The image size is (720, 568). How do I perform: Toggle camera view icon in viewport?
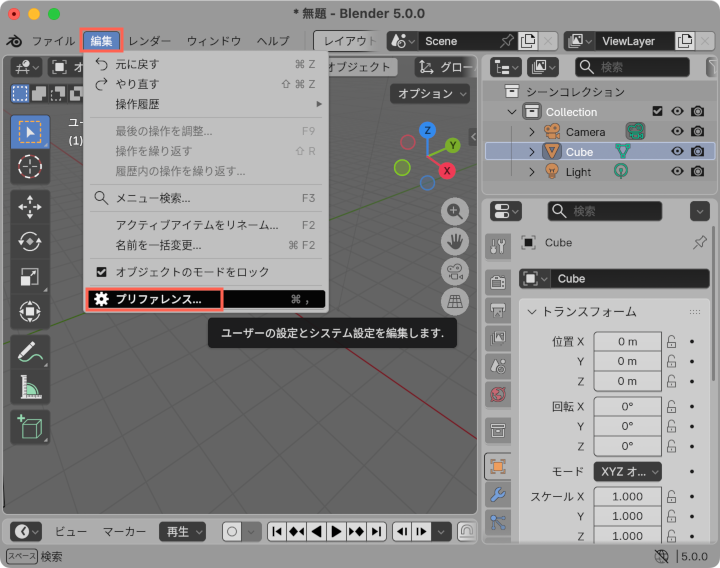pyautogui.click(x=456, y=271)
